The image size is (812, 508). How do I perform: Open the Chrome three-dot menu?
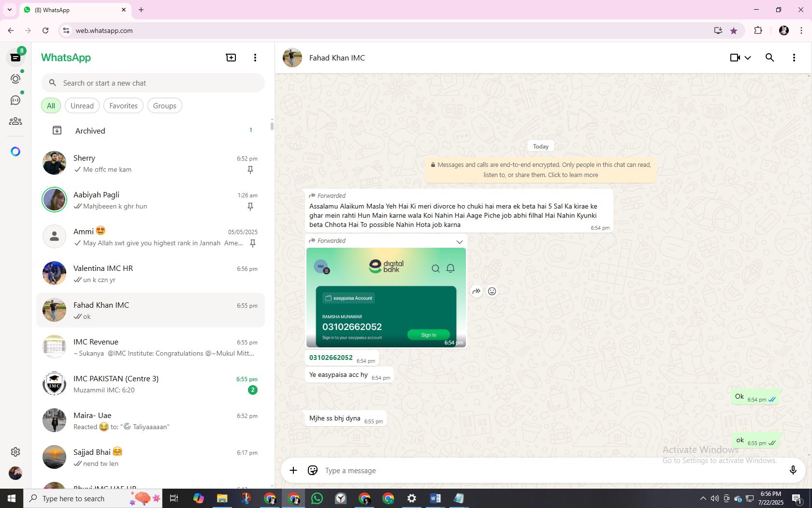coord(801,30)
